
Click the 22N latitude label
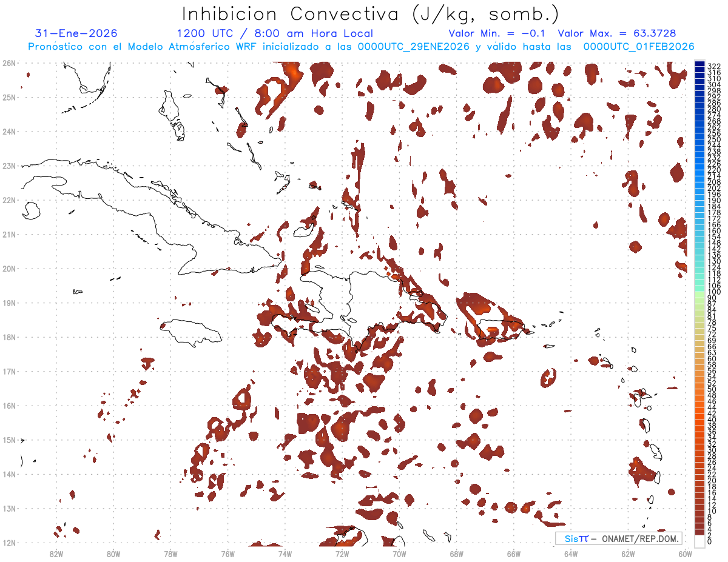coord(9,200)
